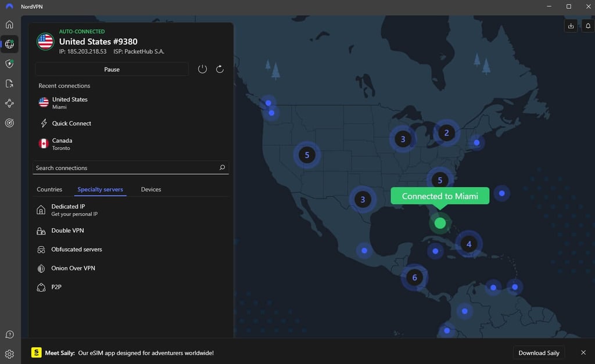Screen dimensions: 595x364
Task: Open the Home icon in sidebar
Action: [9, 24]
